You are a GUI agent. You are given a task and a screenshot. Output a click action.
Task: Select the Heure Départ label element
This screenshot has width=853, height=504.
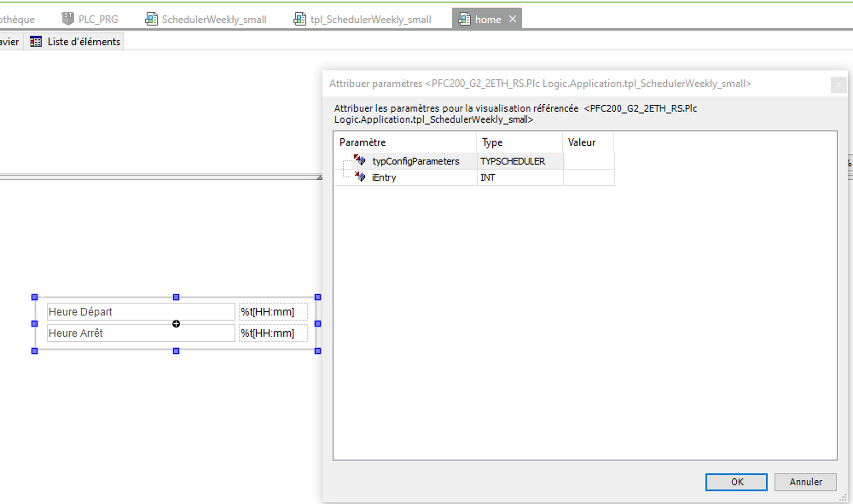[x=140, y=312]
